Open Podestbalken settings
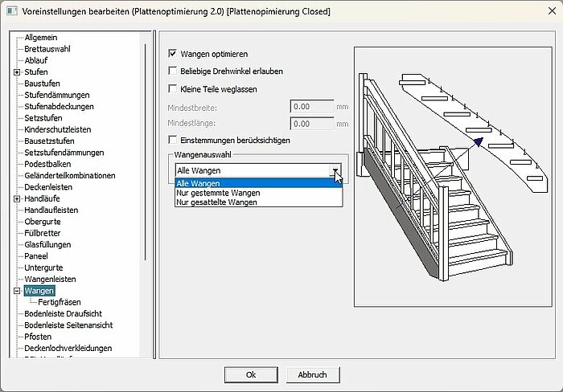 coord(47,164)
